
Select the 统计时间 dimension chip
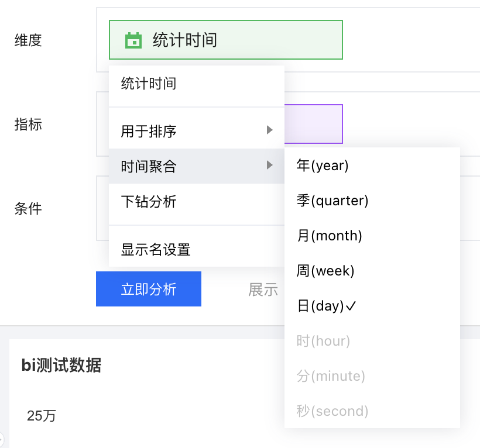(x=225, y=40)
